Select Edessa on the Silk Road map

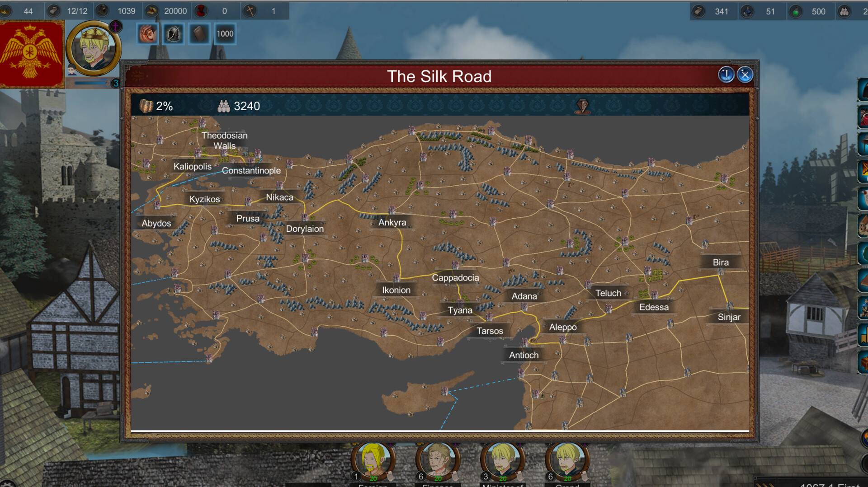click(x=653, y=307)
